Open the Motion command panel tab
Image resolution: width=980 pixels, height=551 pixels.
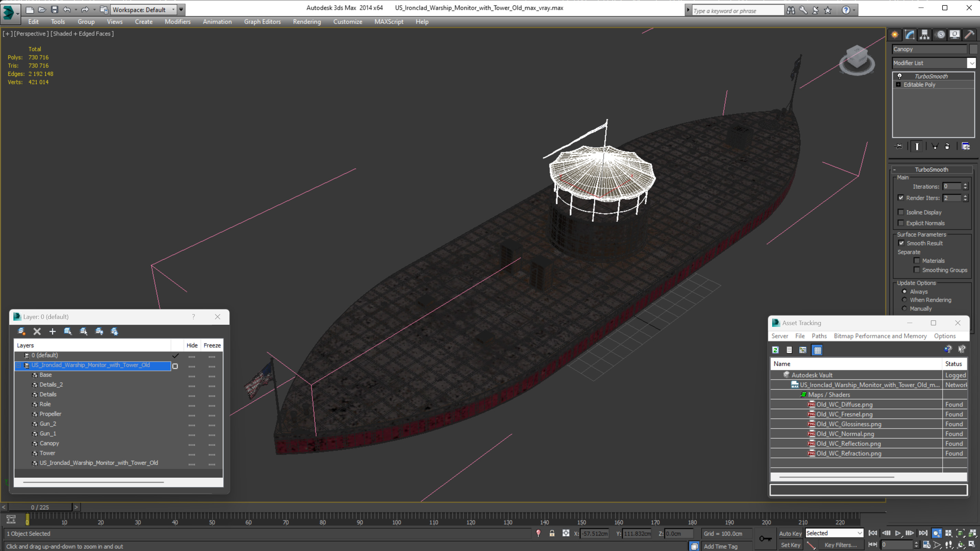[940, 35]
